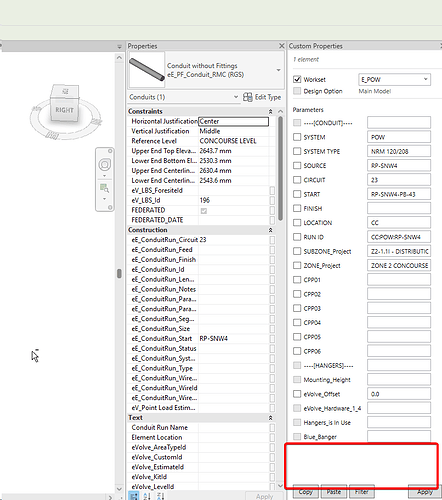
Task: Enable the SYSTEM TYPE parameter checkbox
Action: tap(297, 151)
